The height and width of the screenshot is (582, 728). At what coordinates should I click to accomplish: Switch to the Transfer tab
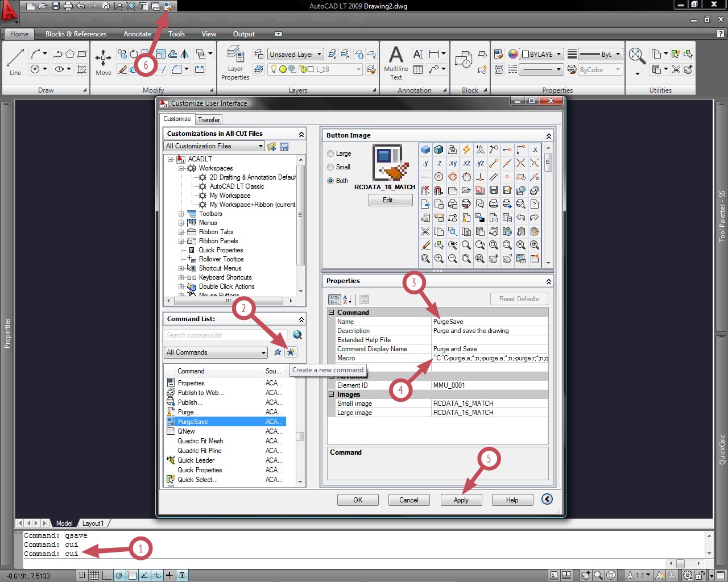tap(209, 120)
